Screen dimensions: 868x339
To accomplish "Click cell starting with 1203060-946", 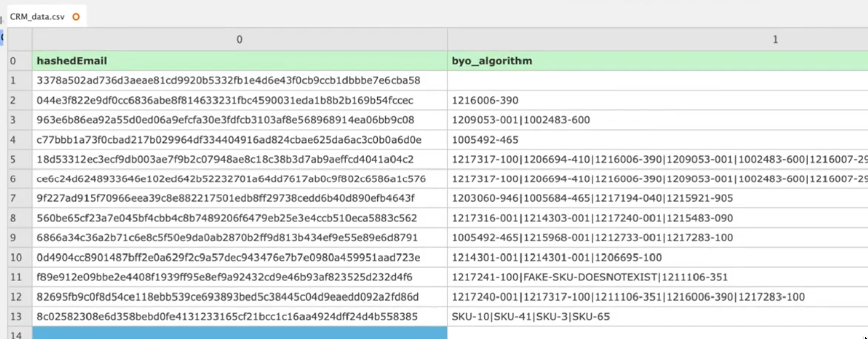I will coord(658,198).
